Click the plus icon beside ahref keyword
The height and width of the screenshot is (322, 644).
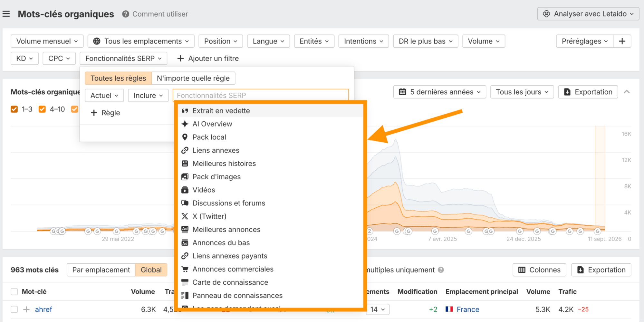point(26,309)
